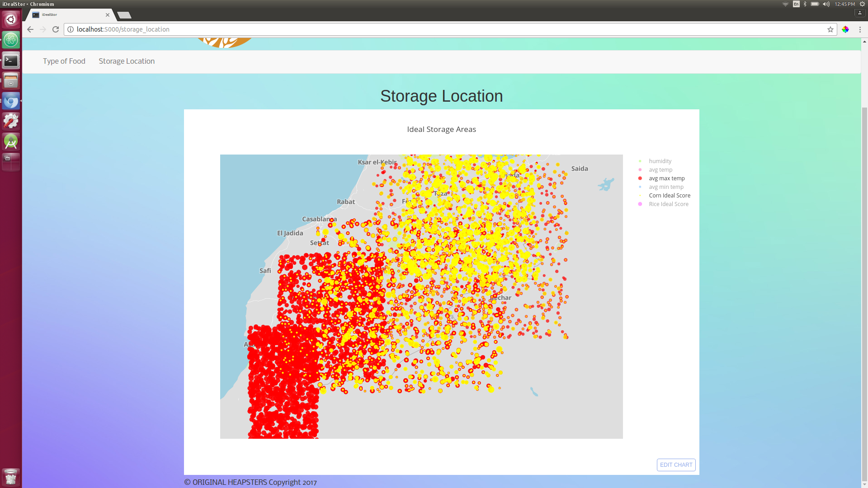Image resolution: width=868 pixels, height=488 pixels.
Task: Show avg min temp legend trace
Action: [665, 187]
